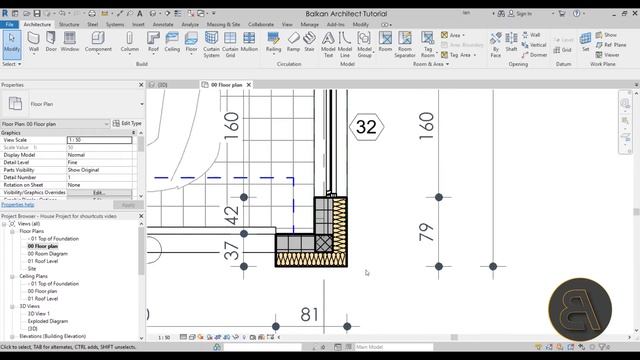The height and width of the screenshot is (360, 640).
Task: Click the Dormer opening tool
Action: click(534, 55)
